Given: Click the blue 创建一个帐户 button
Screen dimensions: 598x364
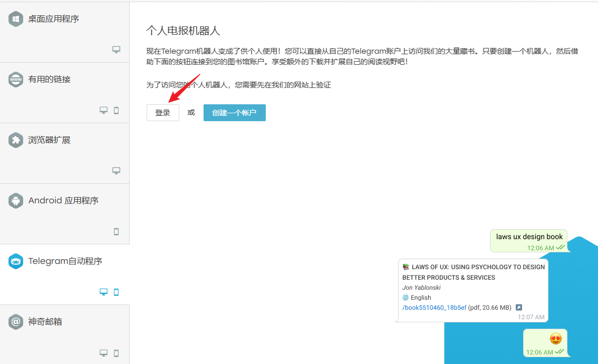Looking at the screenshot, I should click(234, 113).
